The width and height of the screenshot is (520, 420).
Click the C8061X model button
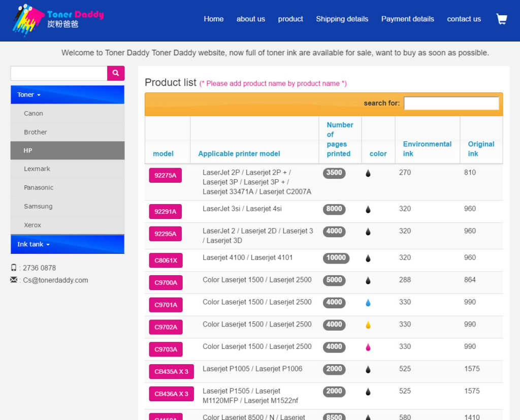(166, 261)
